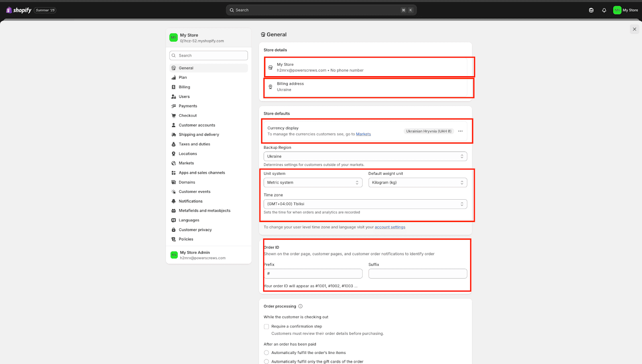Click the Summer '25 edition badge
This screenshot has height=364, width=642.
[45, 10]
